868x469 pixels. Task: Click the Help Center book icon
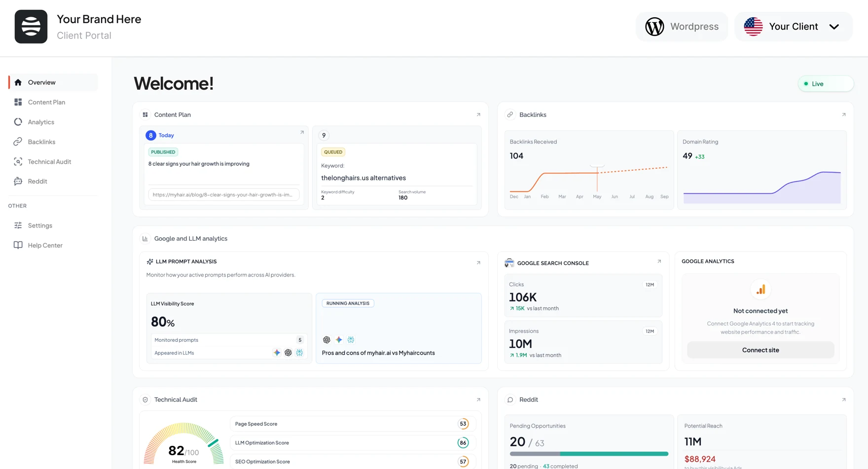coord(18,245)
